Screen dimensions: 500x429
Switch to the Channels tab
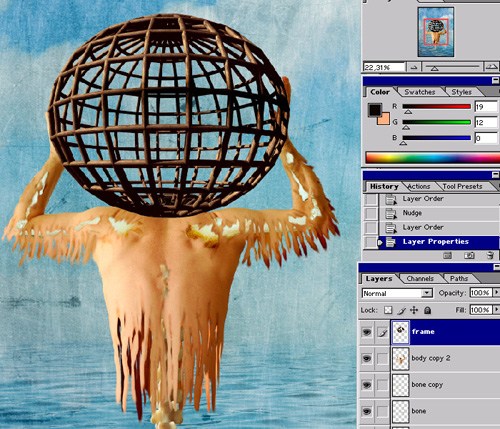coord(420,278)
